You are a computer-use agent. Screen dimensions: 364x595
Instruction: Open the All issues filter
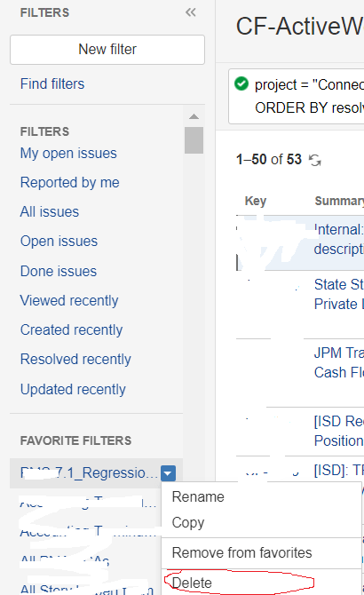pyautogui.click(x=50, y=211)
